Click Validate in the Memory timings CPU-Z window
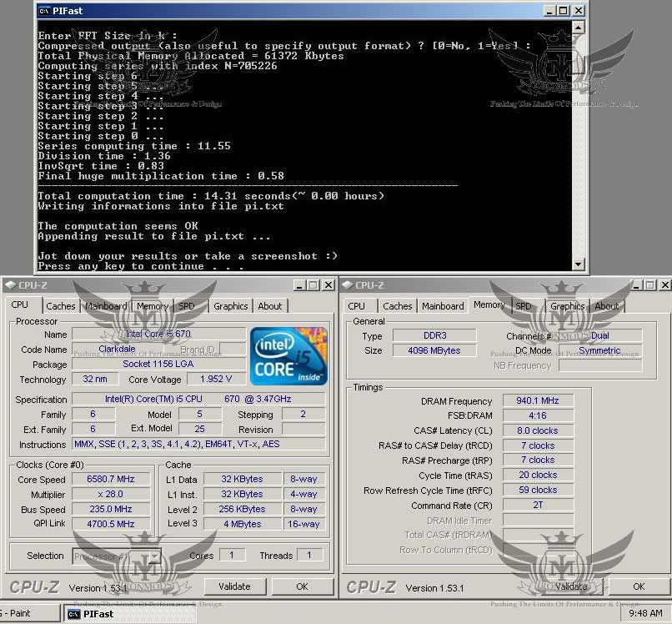672x624 pixels. [x=571, y=586]
